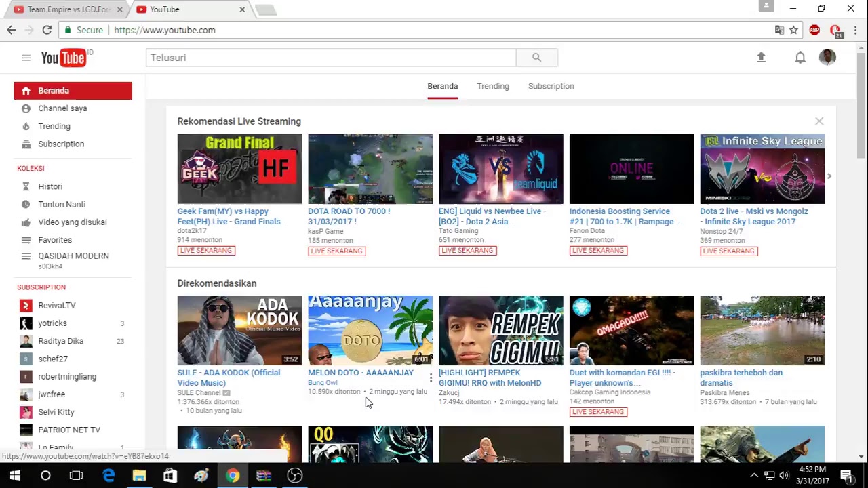
Task: Open Windows Store from taskbar
Action: click(170, 476)
